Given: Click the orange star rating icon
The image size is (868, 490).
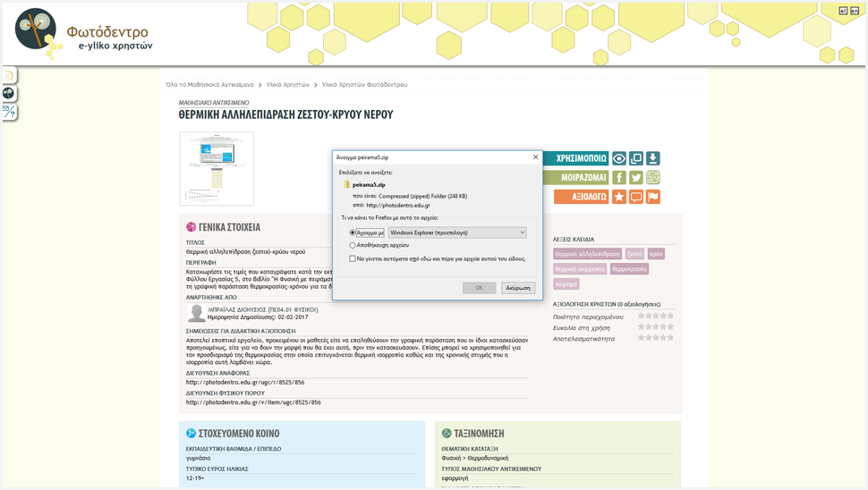Looking at the screenshot, I should coord(619,197).
